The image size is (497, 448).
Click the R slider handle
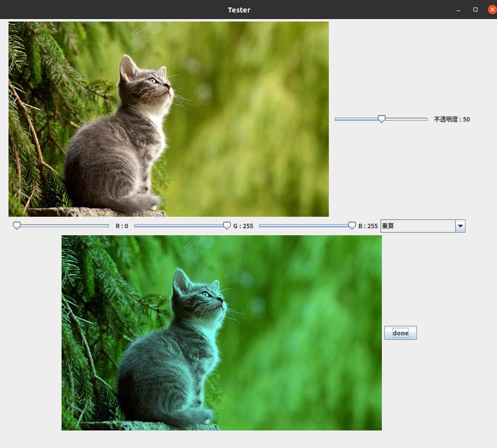coord(17,226)
